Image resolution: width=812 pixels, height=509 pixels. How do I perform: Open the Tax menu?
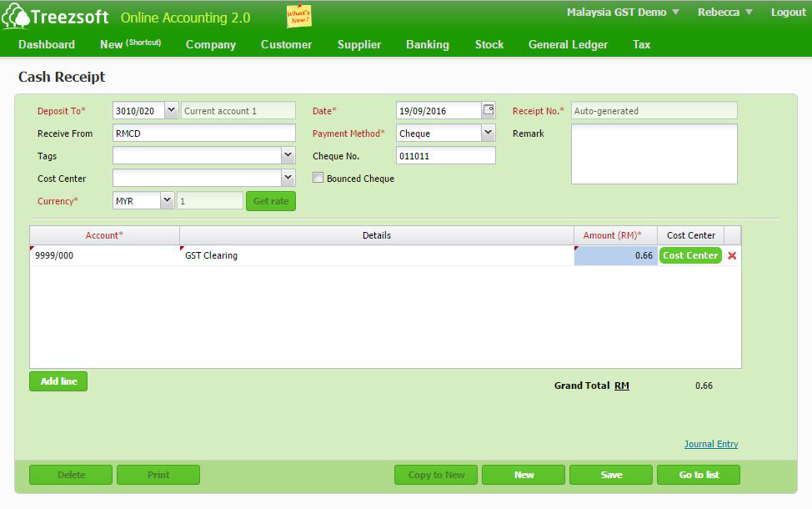pos(642,44)
